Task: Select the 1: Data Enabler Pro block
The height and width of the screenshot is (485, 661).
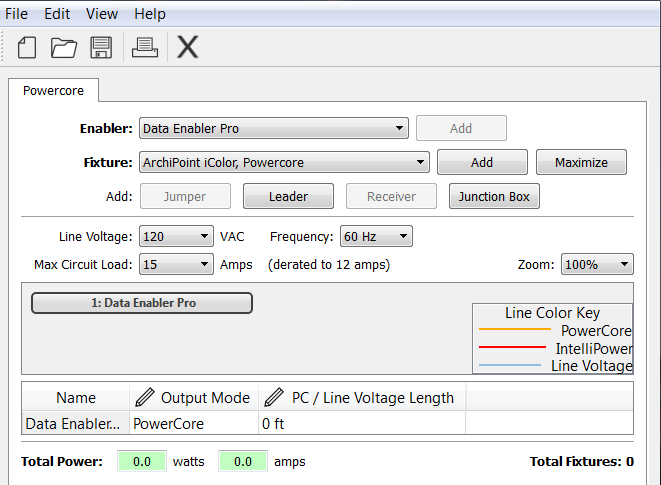Action: coord(142,303)
